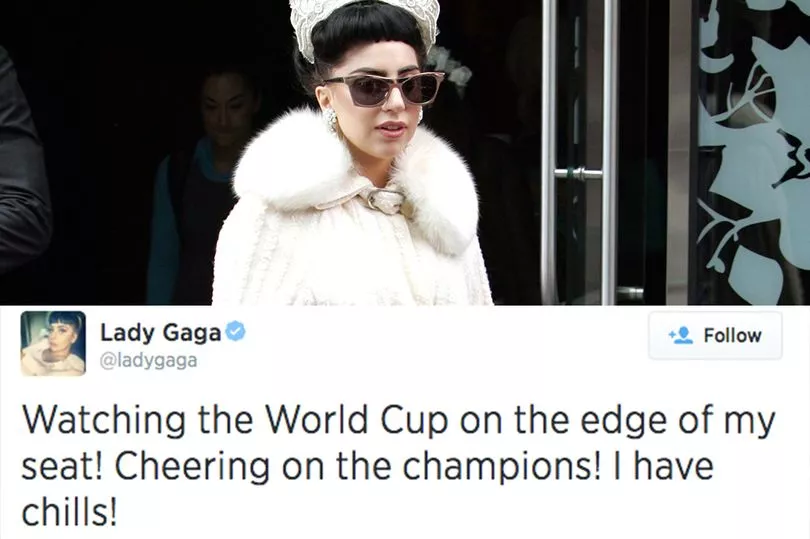Open the Lady Gaga display name link
Image resolution: width=810 pixels, height=539 pixels.
161,332
